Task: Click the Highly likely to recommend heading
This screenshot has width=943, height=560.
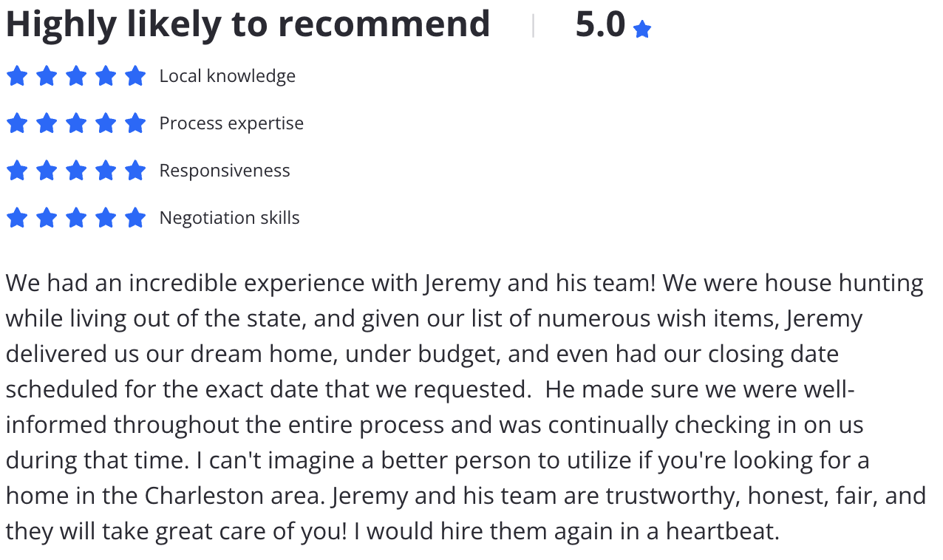Action: coord(248,24)
